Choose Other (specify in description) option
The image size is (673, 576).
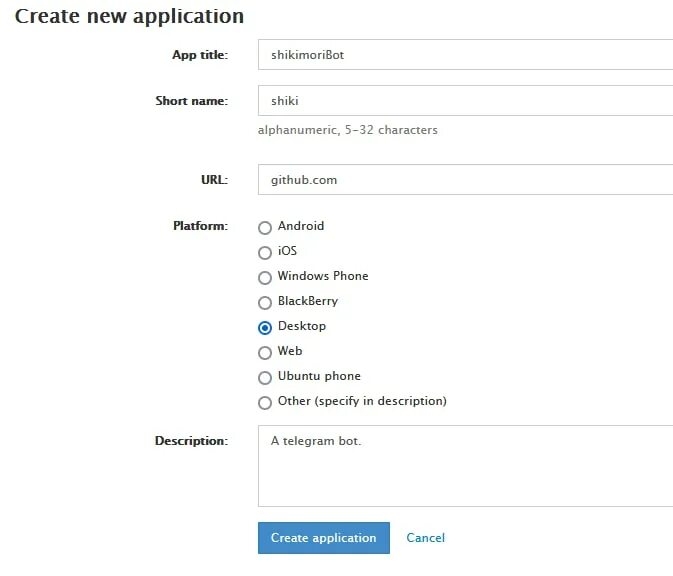265,403
